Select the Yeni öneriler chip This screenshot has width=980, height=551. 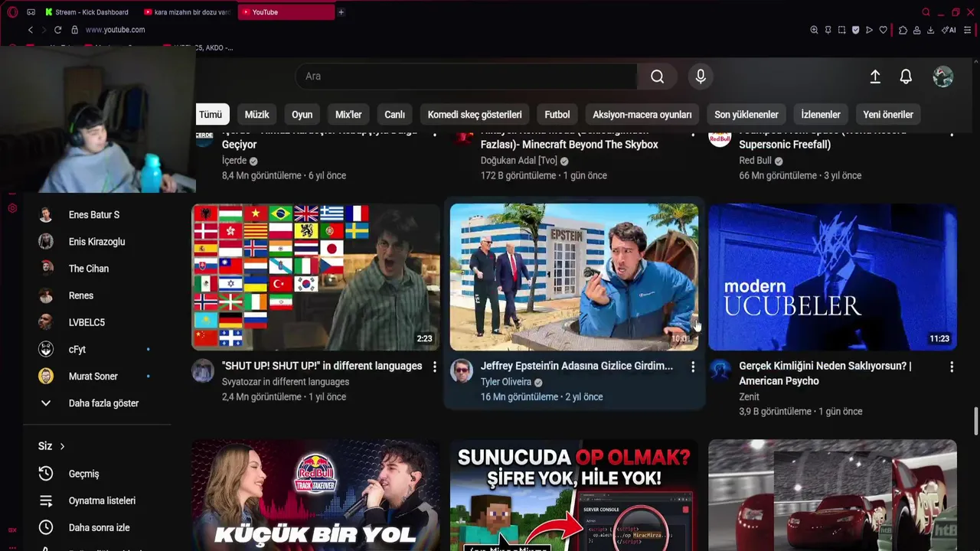point(888,115)
